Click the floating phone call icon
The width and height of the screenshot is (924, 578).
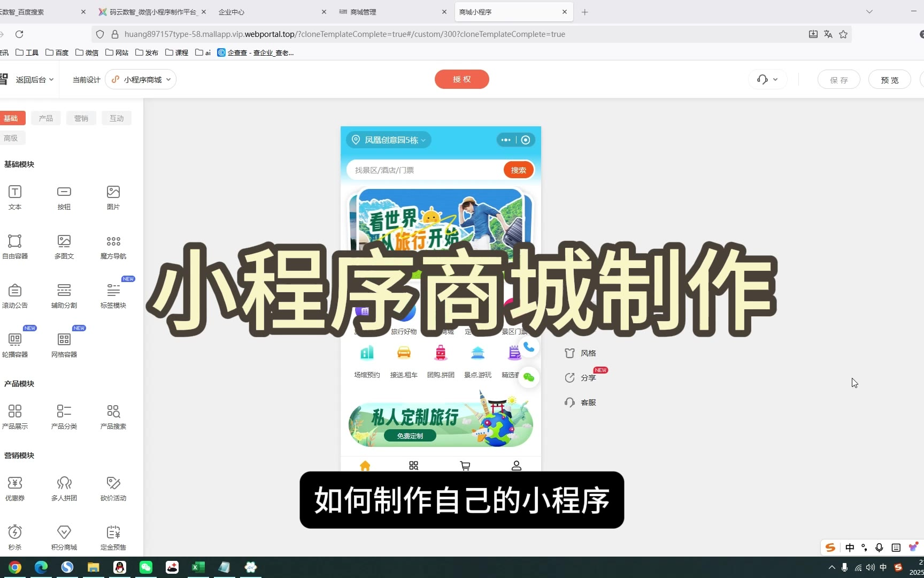click(529, 347)
